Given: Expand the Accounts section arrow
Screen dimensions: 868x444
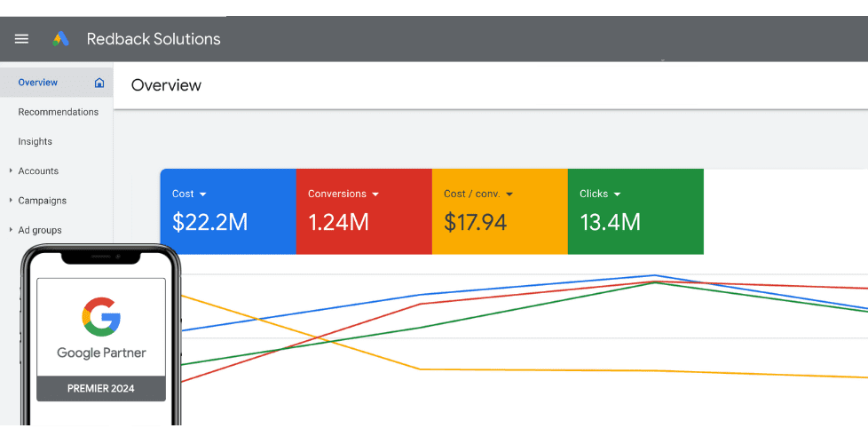Looking at the screenshot, I should [10, 170].
